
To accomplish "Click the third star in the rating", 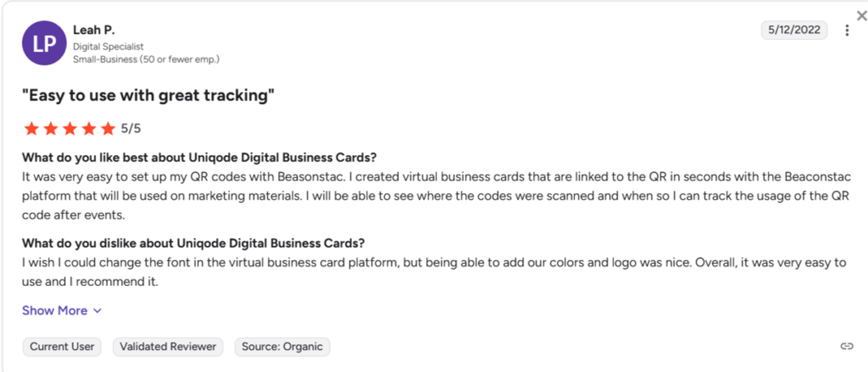I will tap(71, 128).
